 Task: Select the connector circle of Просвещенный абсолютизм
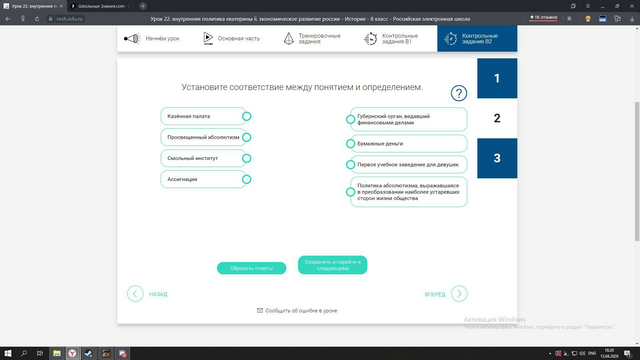[247, 137]
